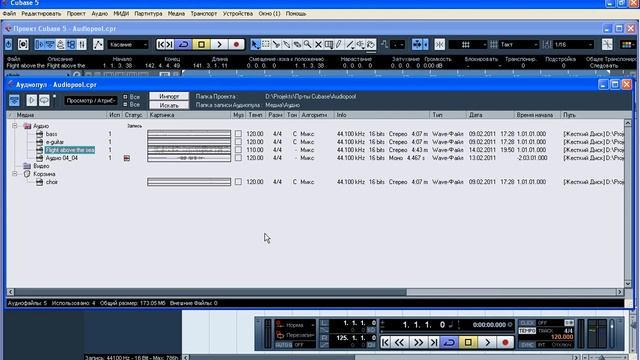Open Касание automation mode dropdown

[128, 44]
